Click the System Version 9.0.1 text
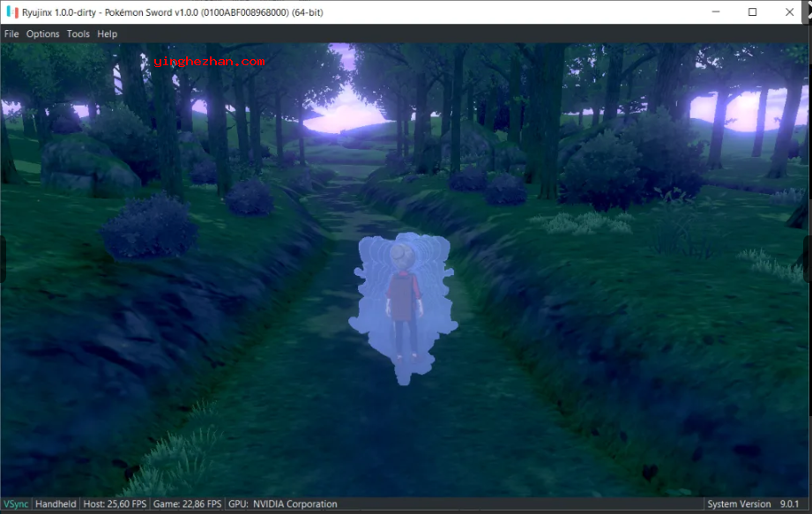The image size is (812, 514). [753, 504]
